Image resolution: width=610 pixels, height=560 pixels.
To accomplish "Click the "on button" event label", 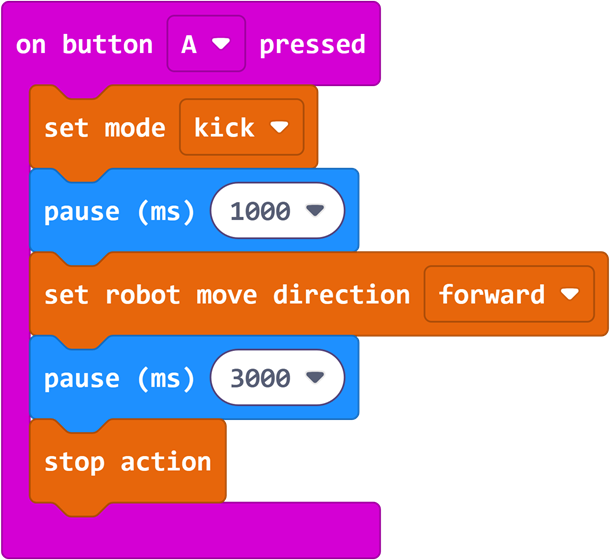I will tap(84, 45).
